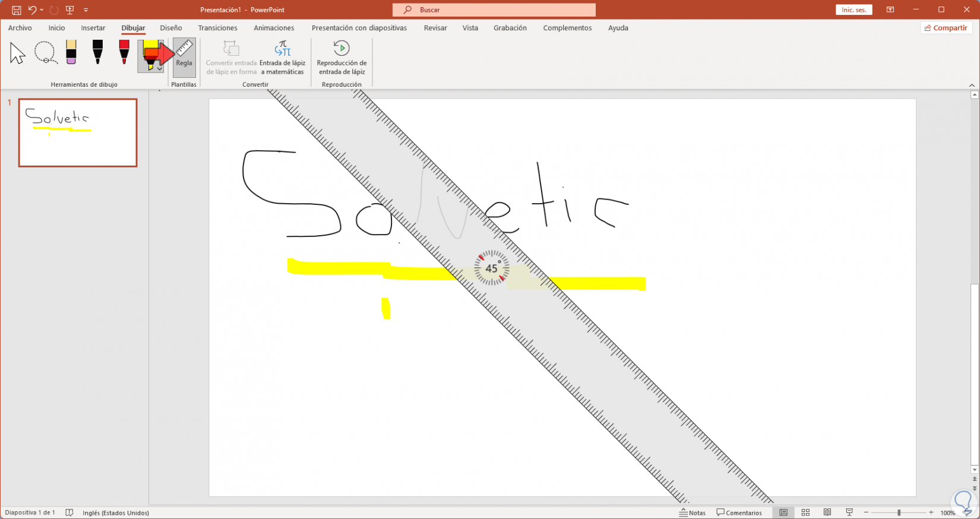Screen dimensions: 980x519
Task: Click the Inic. ses. sign-in button
Action: 853,10
